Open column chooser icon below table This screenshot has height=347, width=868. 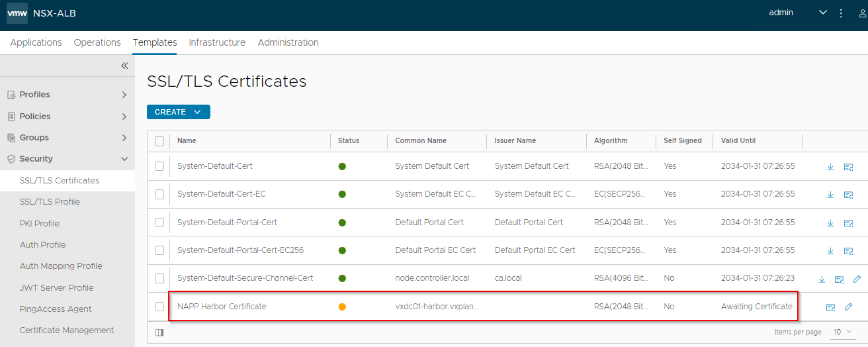pos(159,332)
